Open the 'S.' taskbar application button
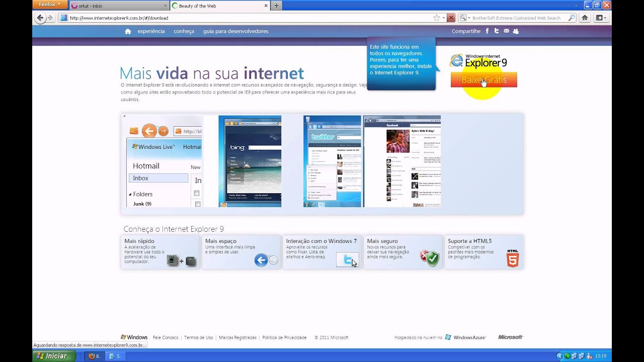The image size is (644, 362). point(115,356)
